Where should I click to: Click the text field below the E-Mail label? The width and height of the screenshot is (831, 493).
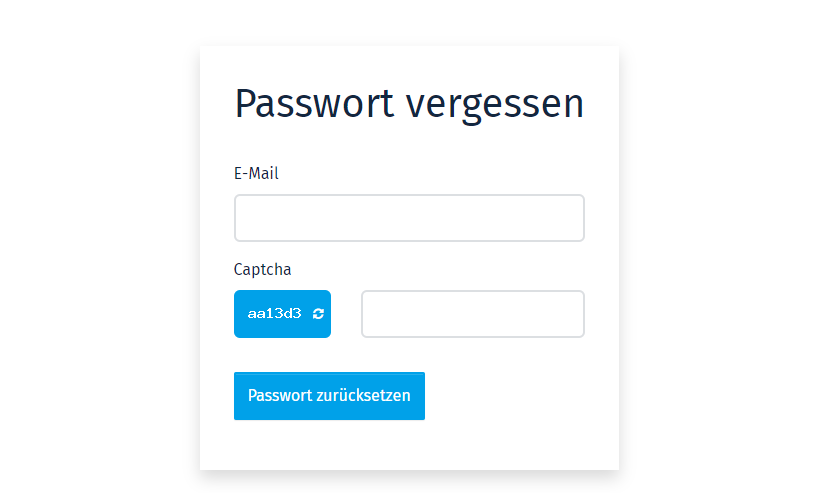409,218
